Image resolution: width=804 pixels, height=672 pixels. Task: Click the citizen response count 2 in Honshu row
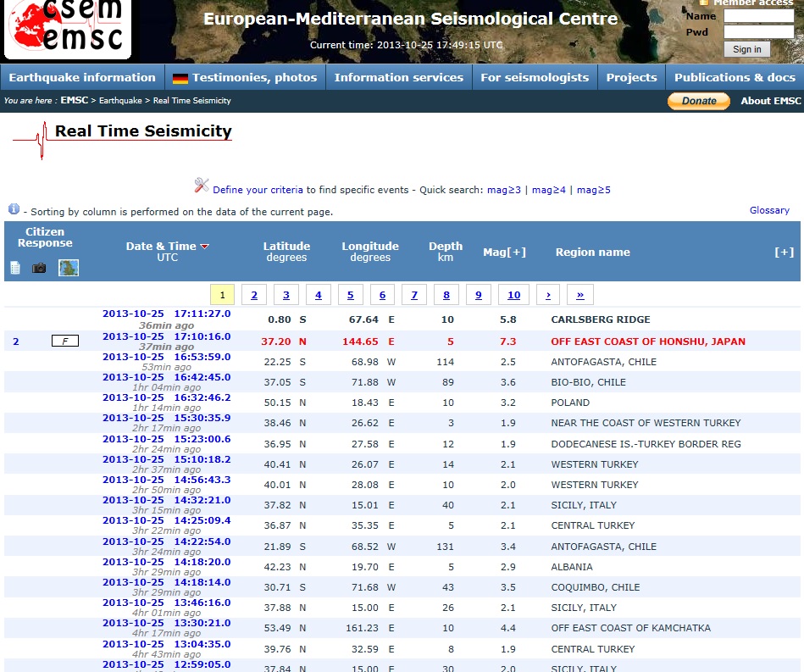16,342
